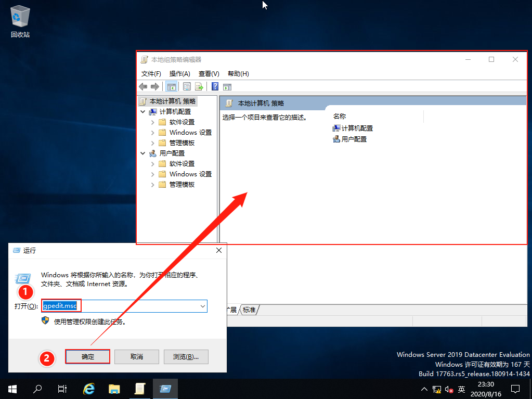
Task: Launch Internet Explorer from taskbar
Action: 89,389
